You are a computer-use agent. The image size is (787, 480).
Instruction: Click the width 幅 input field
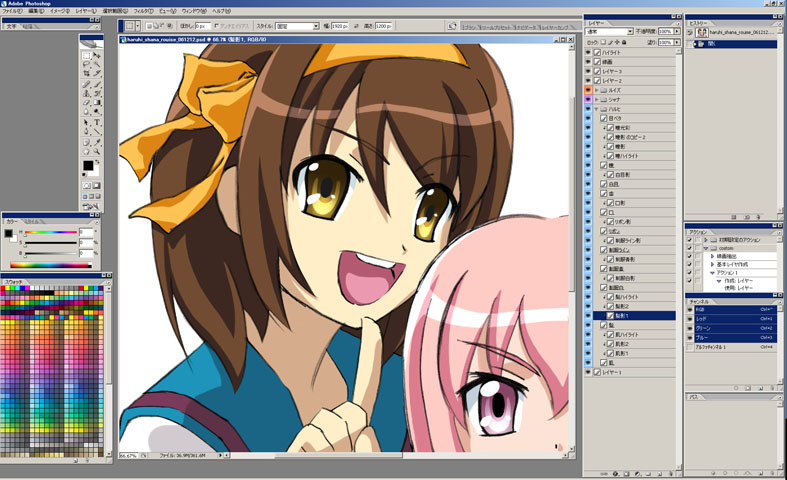tap(339, 26)
